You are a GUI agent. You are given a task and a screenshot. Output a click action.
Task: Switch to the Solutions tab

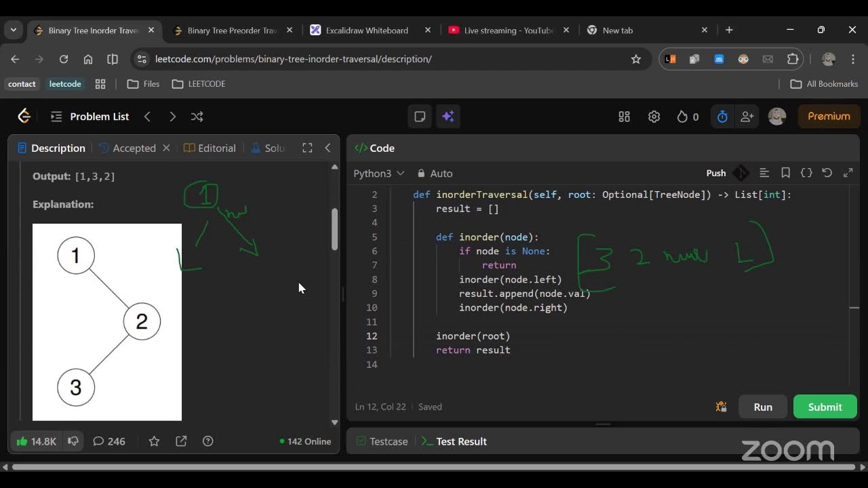pyautogui.click(x=268, y=148)
